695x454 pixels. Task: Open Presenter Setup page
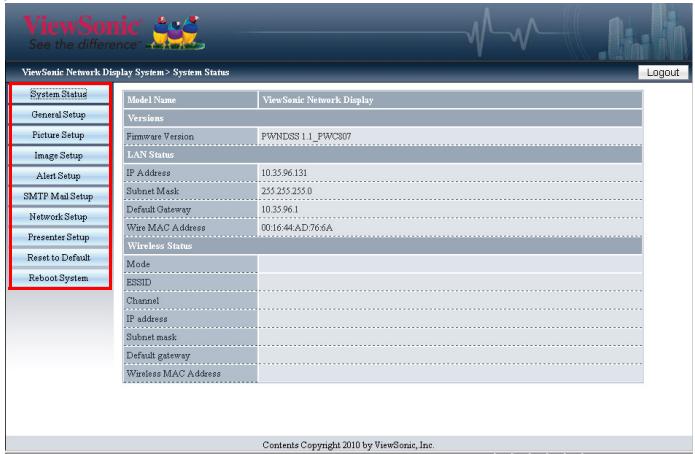tap(59, 237)
